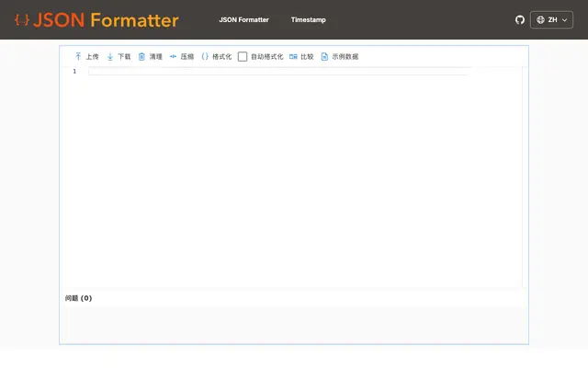
Task: Click the download arrow icon
Action: click(110, 57)
